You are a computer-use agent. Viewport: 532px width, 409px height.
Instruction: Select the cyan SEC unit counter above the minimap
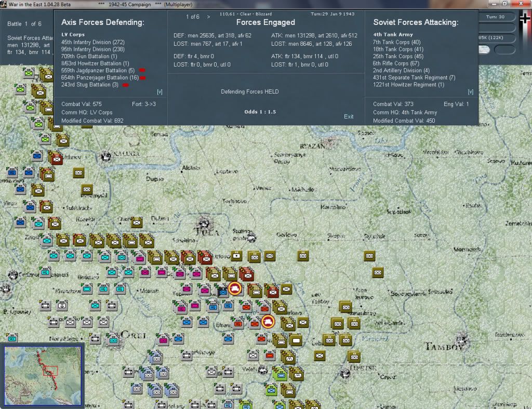[12, 338]
